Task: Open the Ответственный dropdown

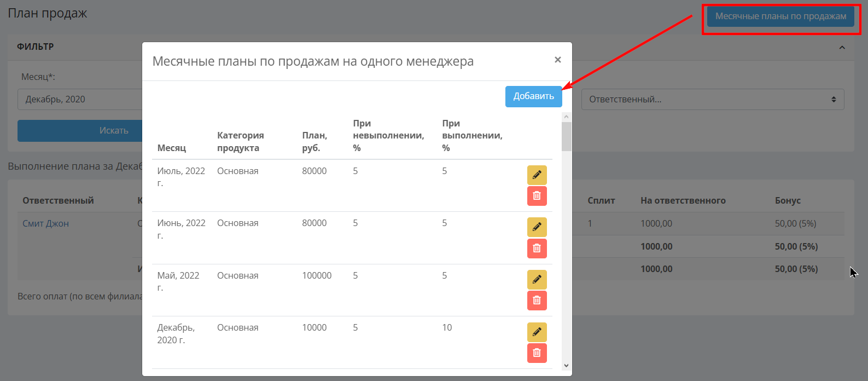Action: [x=713, y=100]
